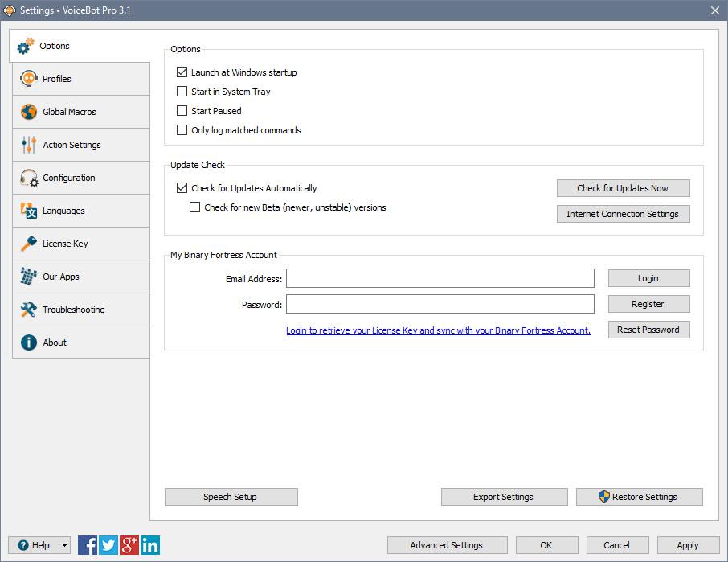Click the About info icon
The height and width of the screenshot is (562, 728).
(x=29, y=343)
